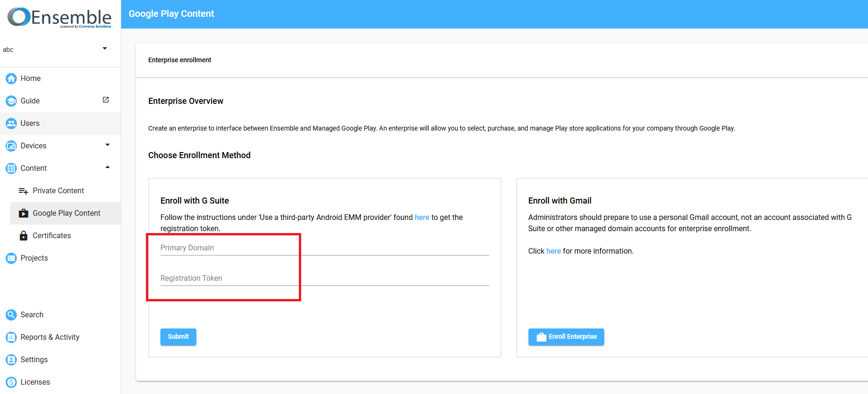Follow the 'here' link for G Suite instructions
The image size is (868, 394).
[x=422, y=218]
